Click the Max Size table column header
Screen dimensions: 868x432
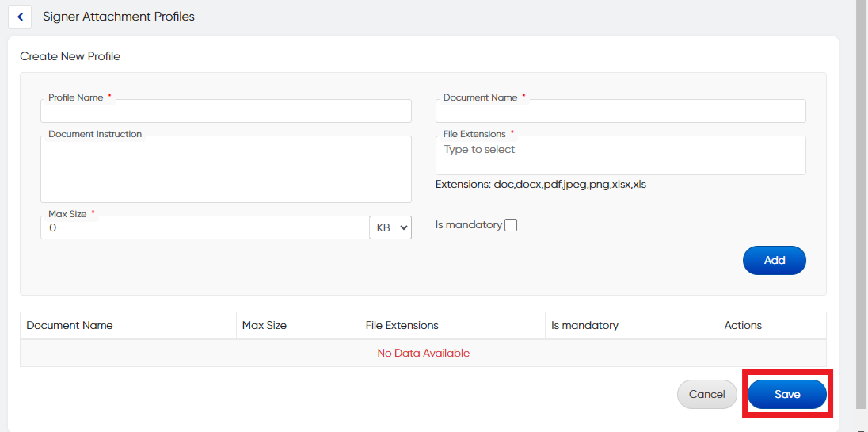[265, 325]
